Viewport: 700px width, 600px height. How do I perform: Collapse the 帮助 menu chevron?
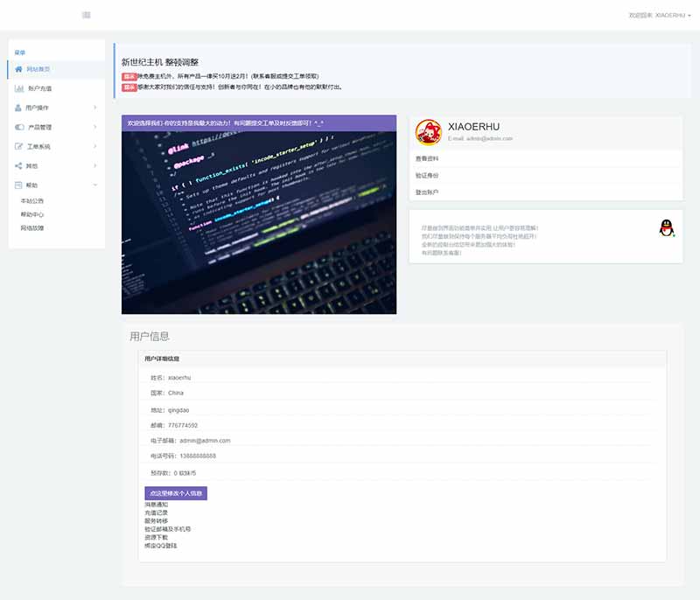(x=94, y=185)
